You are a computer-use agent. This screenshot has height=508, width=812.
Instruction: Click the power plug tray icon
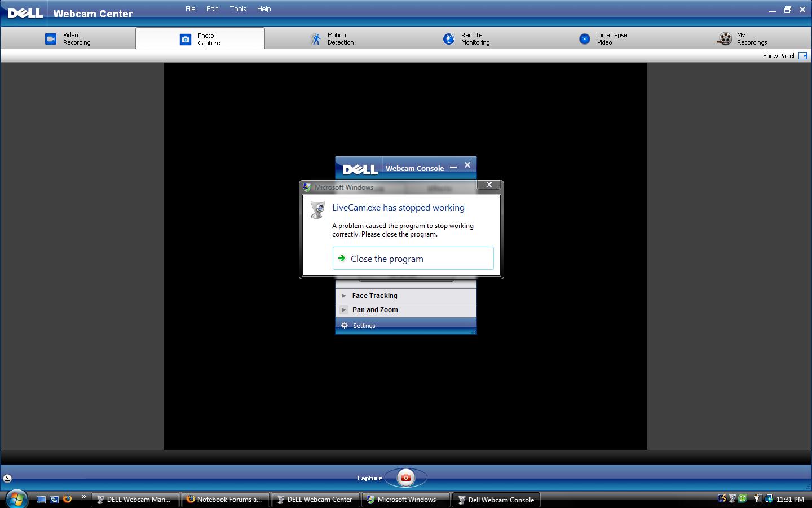(758, 498)
